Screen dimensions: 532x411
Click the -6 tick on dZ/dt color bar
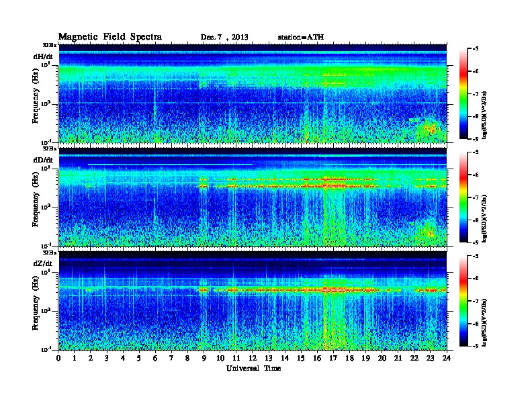pyautogui.click(x=476, y=279)
